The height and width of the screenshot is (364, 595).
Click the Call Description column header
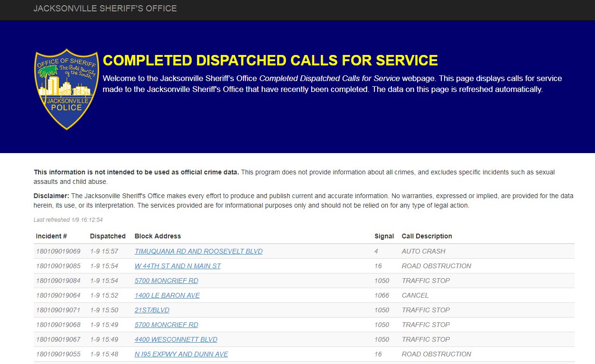tap(427, 236)
